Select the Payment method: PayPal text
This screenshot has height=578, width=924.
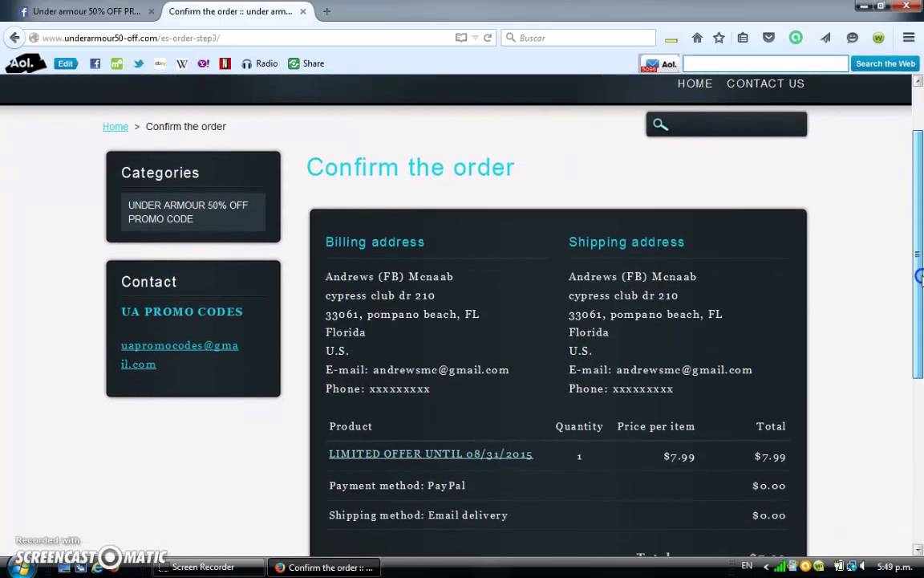[396, 486]
